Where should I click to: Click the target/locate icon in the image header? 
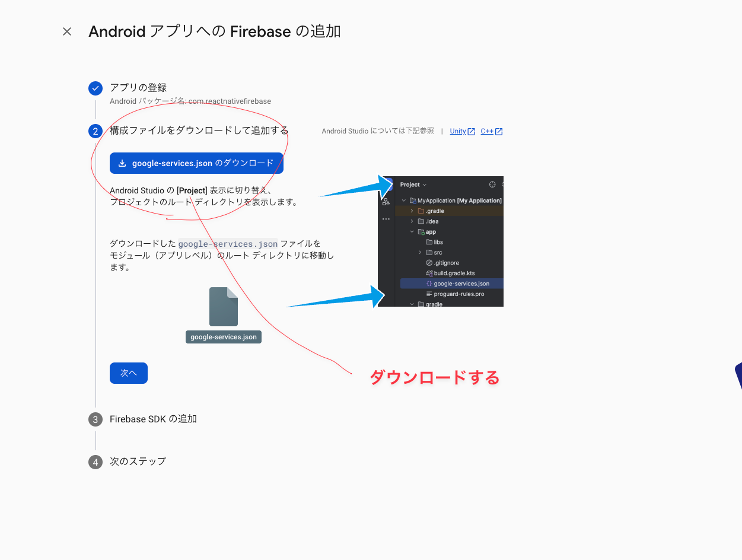tap(492, 184)
